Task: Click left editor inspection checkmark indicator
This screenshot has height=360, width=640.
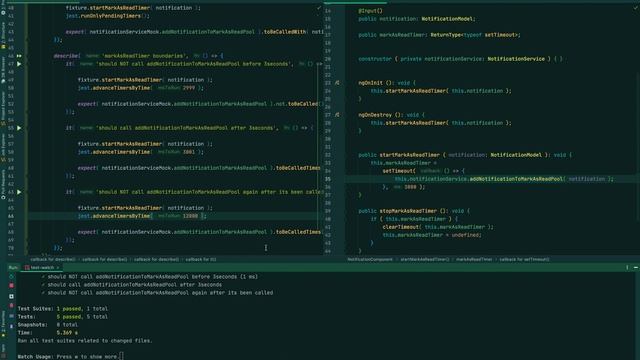Action: (319, 8)
